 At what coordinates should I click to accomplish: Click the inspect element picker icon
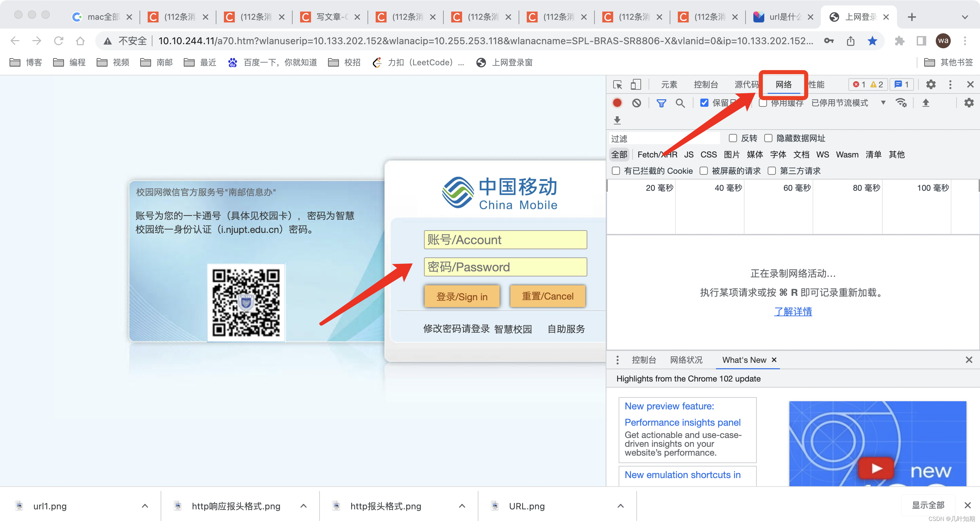coord(618,84)
